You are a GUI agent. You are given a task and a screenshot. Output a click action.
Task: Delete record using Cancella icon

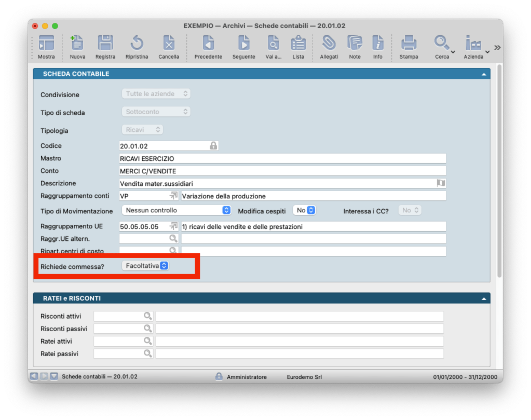[169, 46]
